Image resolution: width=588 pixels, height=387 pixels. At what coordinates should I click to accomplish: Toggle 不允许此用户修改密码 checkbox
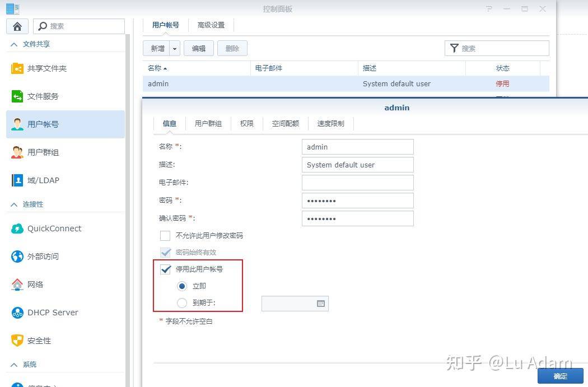(165, 235)
